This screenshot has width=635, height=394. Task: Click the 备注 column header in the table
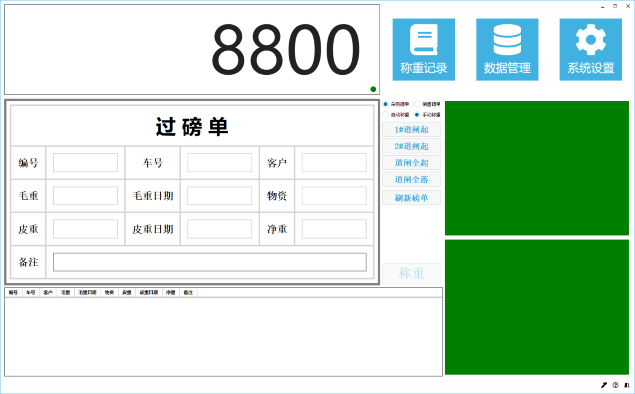pyautogui.click(x=188, y=292)
